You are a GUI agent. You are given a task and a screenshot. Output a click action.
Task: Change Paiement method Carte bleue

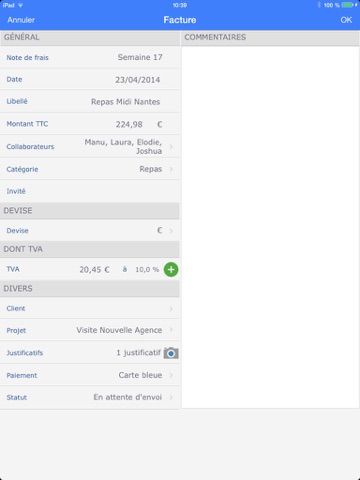(90, 375)
